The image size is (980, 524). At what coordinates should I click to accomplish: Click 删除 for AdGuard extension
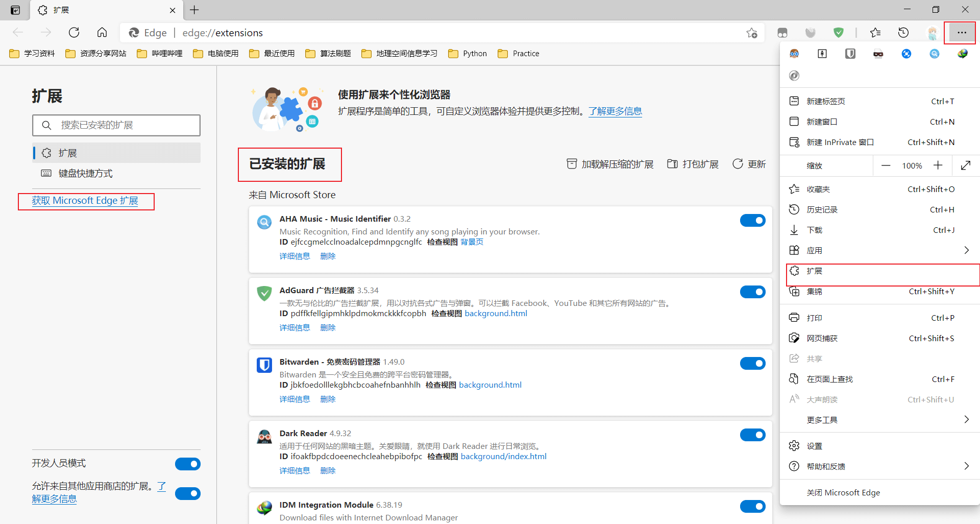(328, 327)
